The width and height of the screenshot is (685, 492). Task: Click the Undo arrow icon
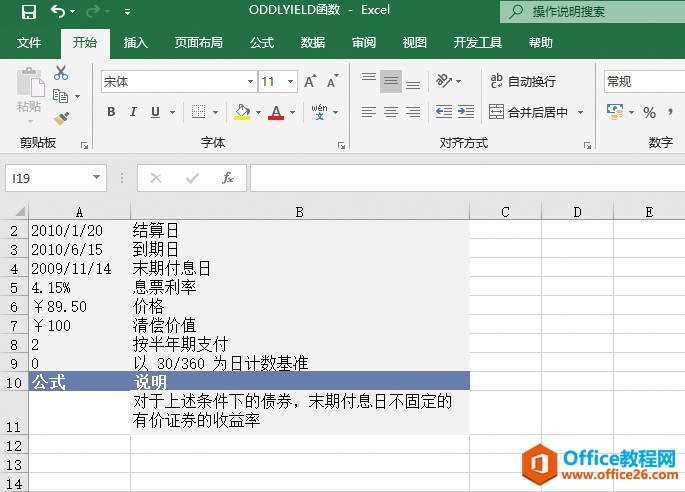pyautogui.click(x=58, y=11)
